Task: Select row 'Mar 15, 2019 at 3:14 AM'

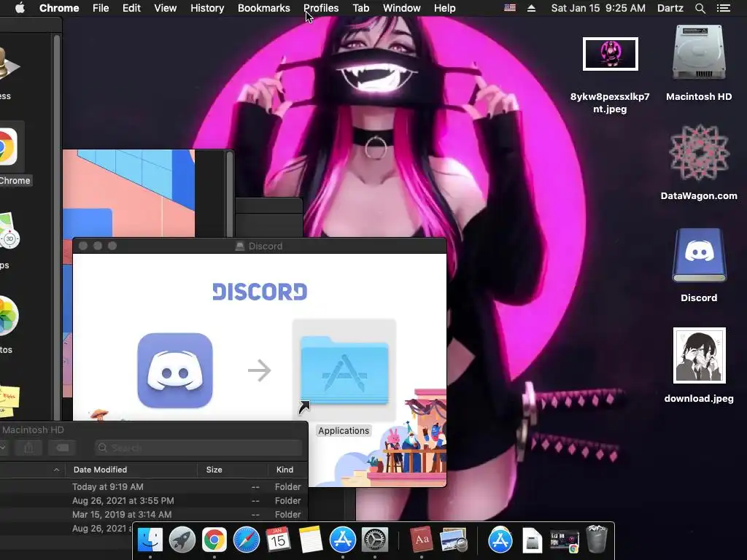Action: [x=153, y=514]
